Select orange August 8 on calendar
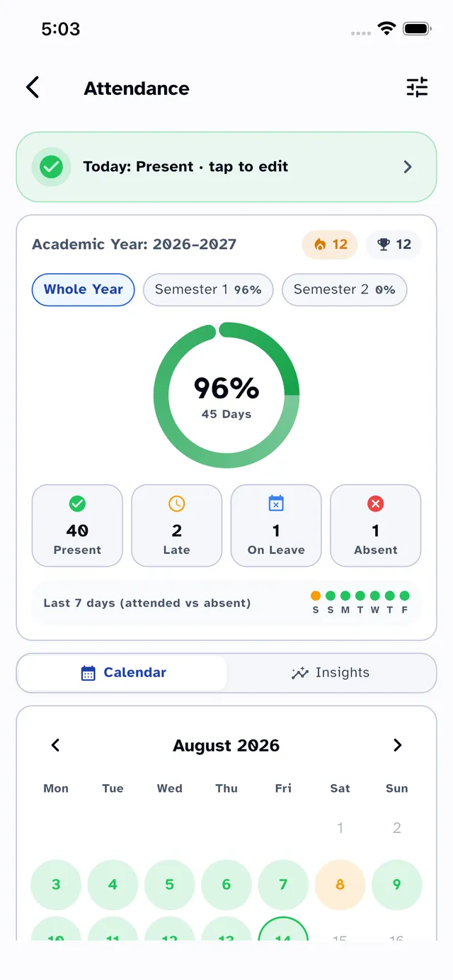 pos(340,884)
